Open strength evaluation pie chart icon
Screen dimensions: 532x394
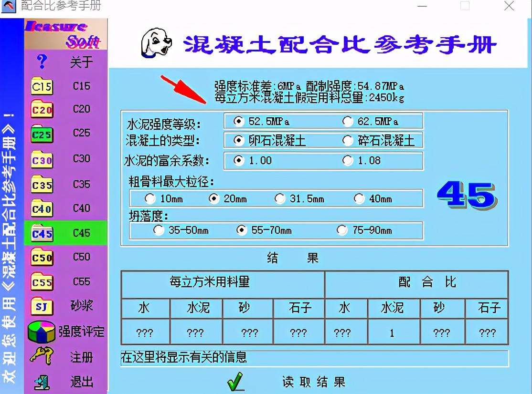[42, 332]
